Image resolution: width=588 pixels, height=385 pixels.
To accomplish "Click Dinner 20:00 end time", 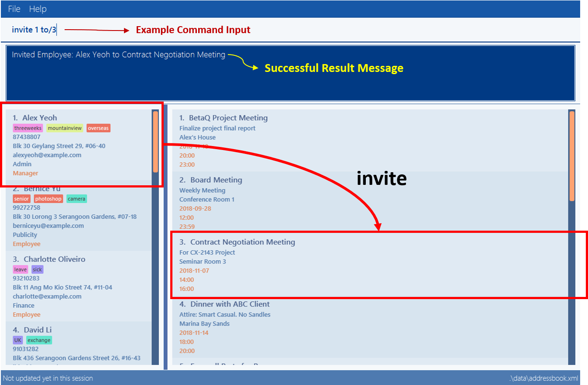I will click(187, 351).
